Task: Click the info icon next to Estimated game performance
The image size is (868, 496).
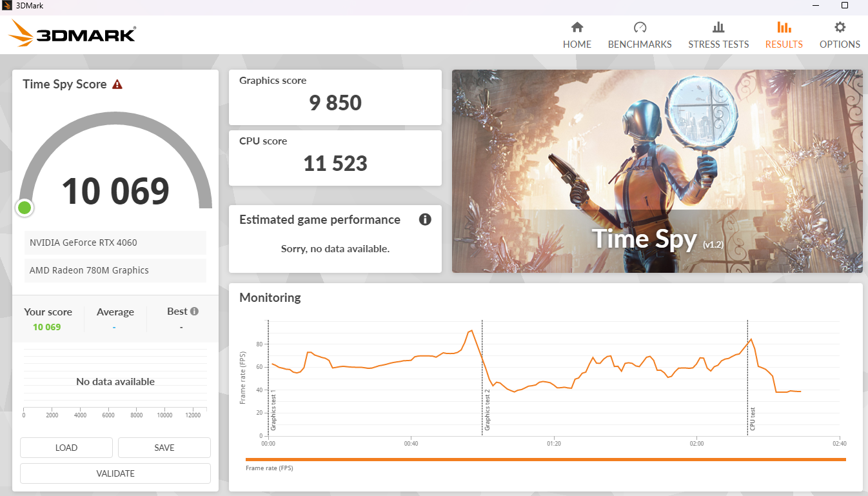Action: (x=425, y=219)
